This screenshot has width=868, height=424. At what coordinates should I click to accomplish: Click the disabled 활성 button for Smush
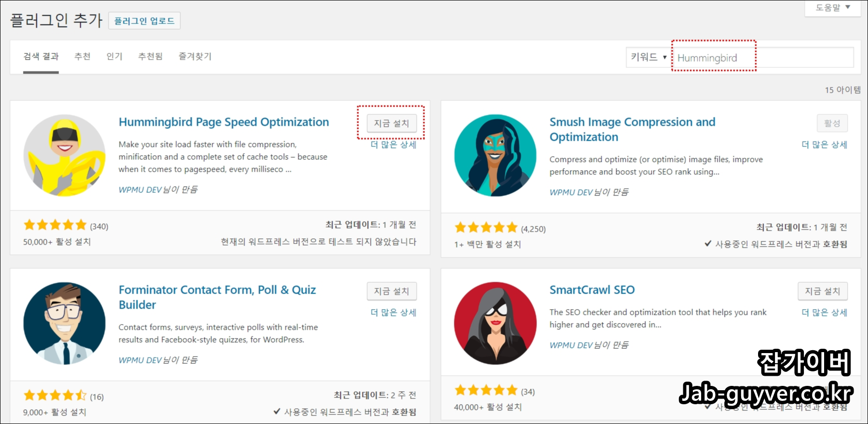tap(832, 123)
